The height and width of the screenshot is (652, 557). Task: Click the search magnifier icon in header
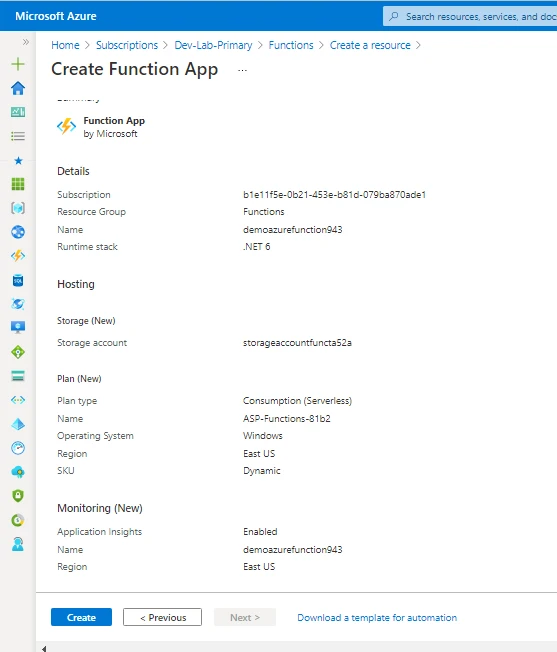(x=393, y=16)
